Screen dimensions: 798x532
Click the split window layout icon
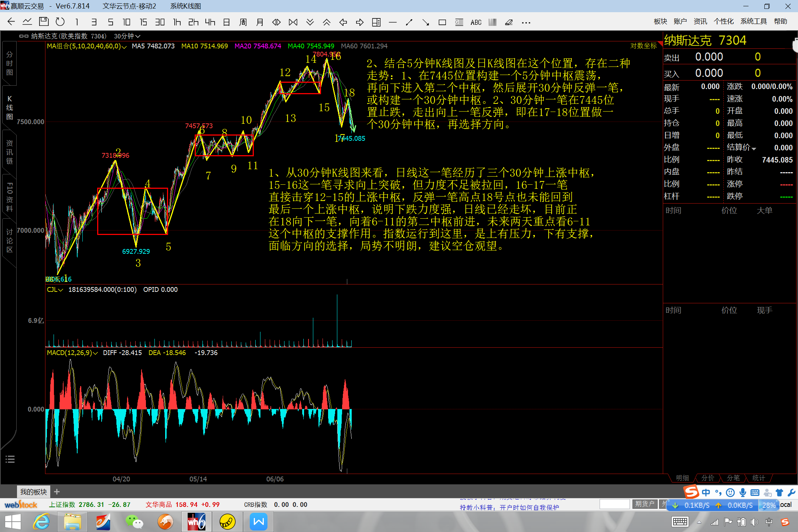click(x=376, y=23)
